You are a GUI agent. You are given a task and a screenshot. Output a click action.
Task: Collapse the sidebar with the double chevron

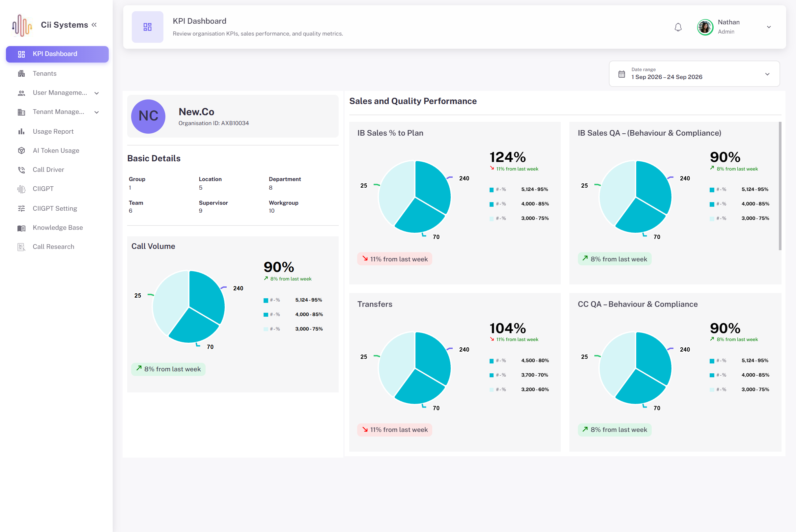94,25
